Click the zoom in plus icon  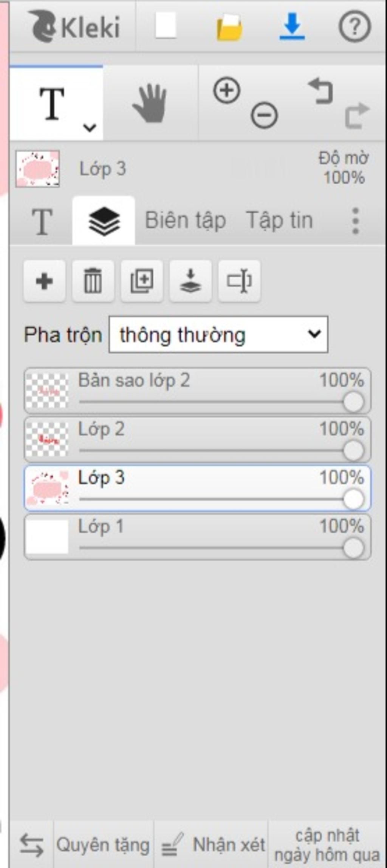pos(227,91)
